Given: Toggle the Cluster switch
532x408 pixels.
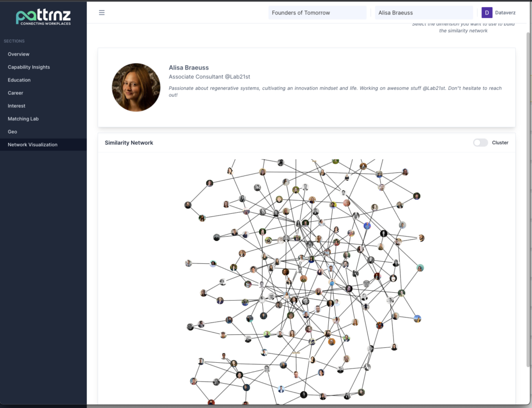Looking at the screenshot, I should point(481,143).
